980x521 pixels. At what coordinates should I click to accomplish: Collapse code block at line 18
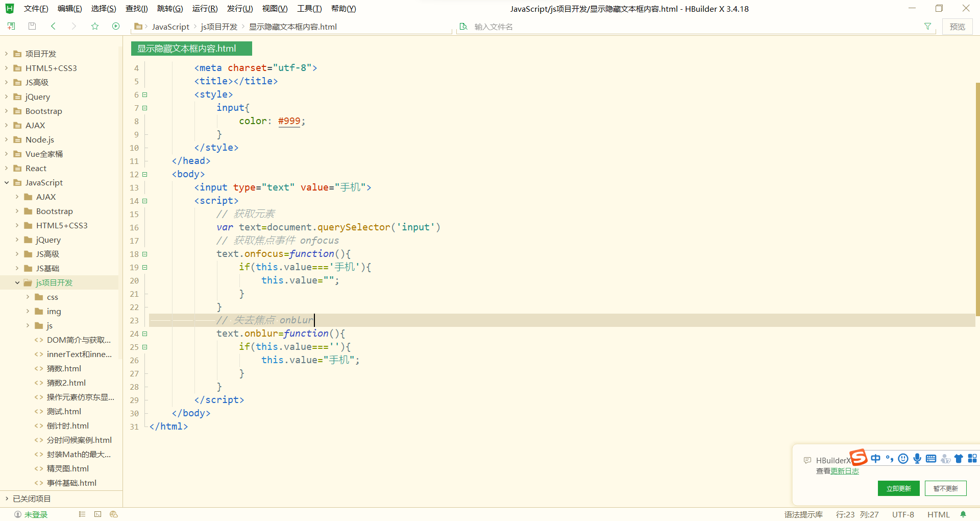[144, 254]
